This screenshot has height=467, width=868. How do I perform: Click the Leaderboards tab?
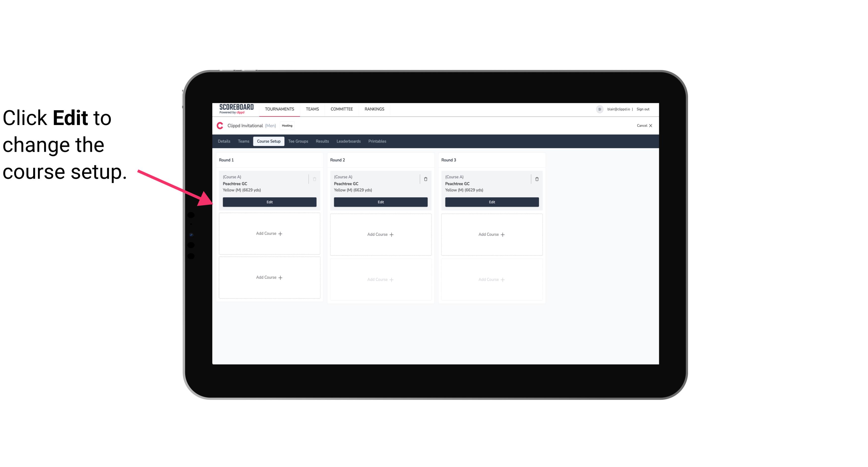tap(348, 141)
